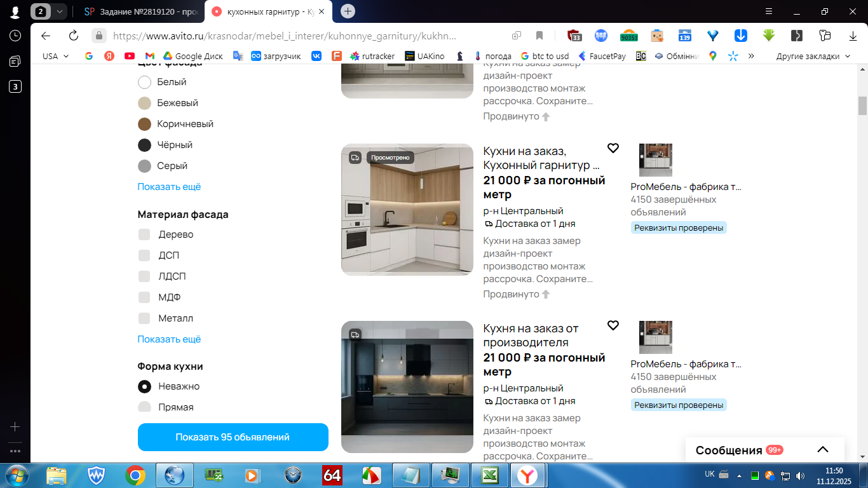This screenshot has width=868, height=488.
Task: Click the page vertical scrollbar thumb
Action: [x=862, y=105]
